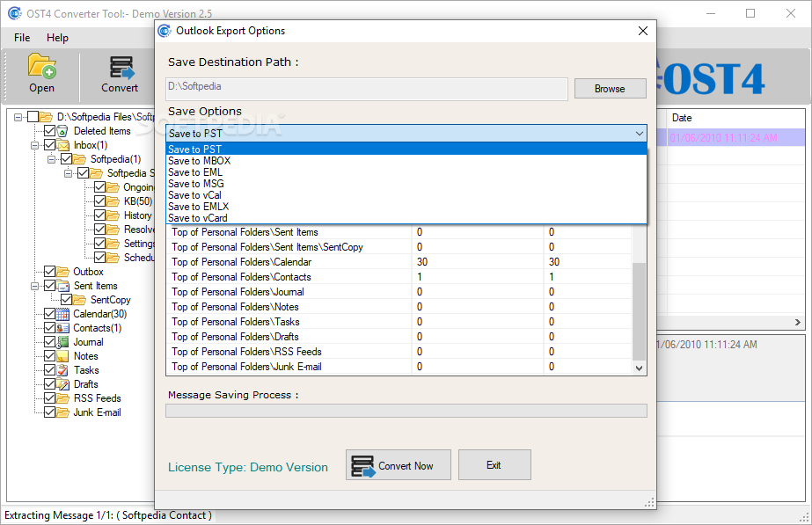
Task: Click the OST4 app icon in the main title bar
Action: point(15,13)
